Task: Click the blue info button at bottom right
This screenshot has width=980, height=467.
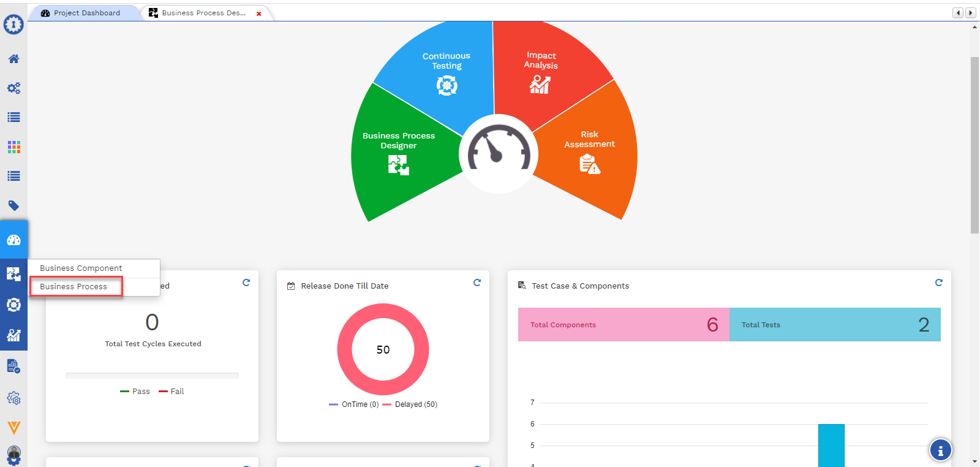Action: coord(941,450)
